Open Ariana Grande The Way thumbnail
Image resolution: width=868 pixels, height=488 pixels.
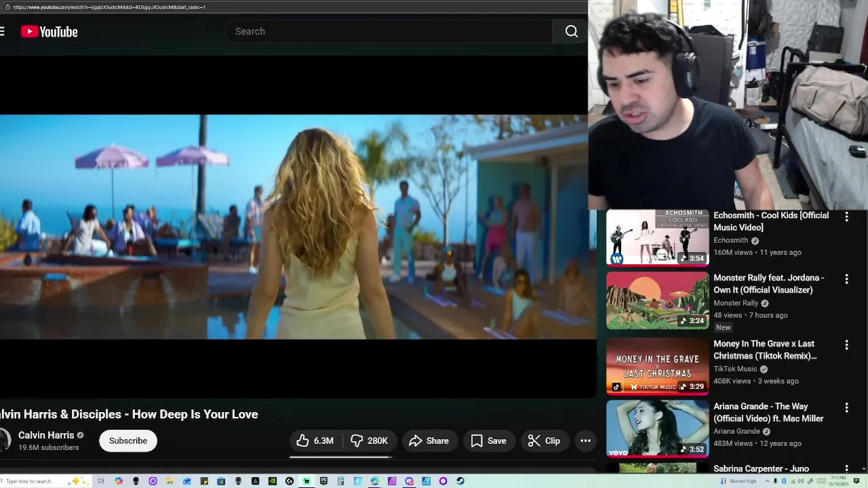point(657,428)
